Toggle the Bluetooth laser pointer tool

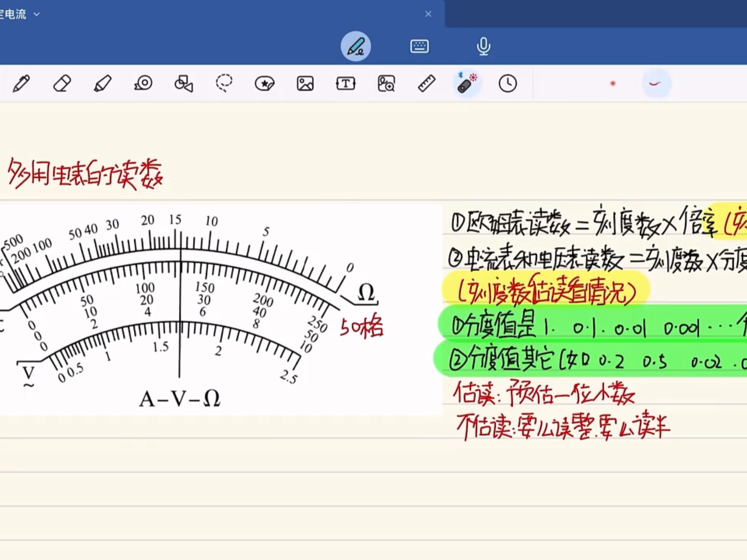[466, 84]
